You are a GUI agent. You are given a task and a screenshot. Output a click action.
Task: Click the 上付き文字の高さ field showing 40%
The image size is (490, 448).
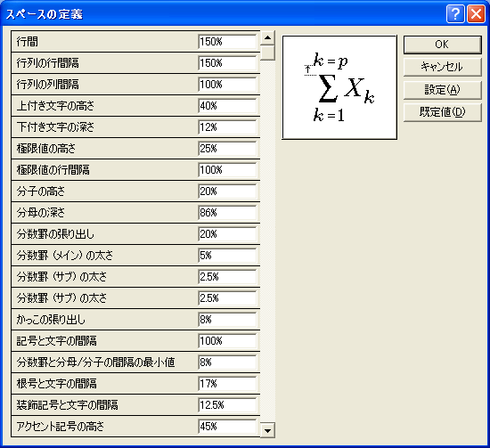pyautogui.click(x=227, y=106)
